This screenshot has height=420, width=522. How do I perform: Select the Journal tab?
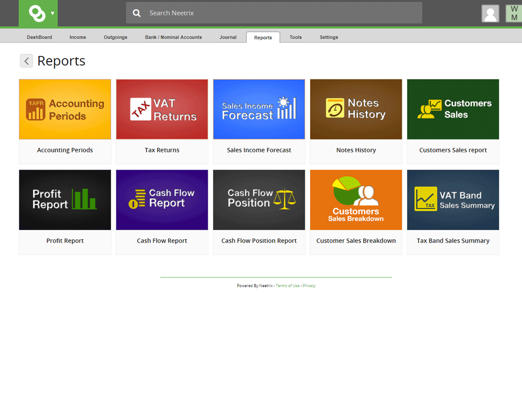[x=227, y=37]
